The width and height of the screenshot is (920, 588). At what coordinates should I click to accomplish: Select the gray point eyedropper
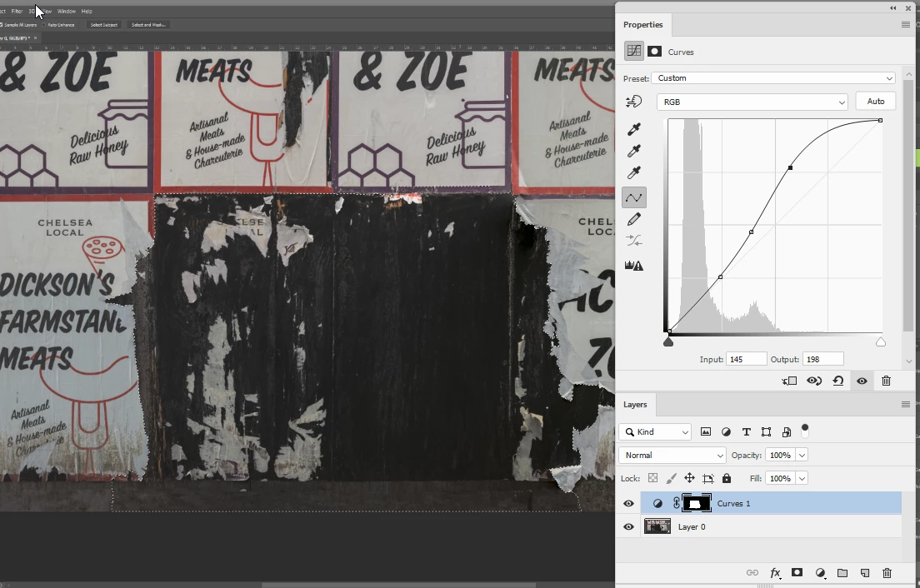click(x=633, y=152)
